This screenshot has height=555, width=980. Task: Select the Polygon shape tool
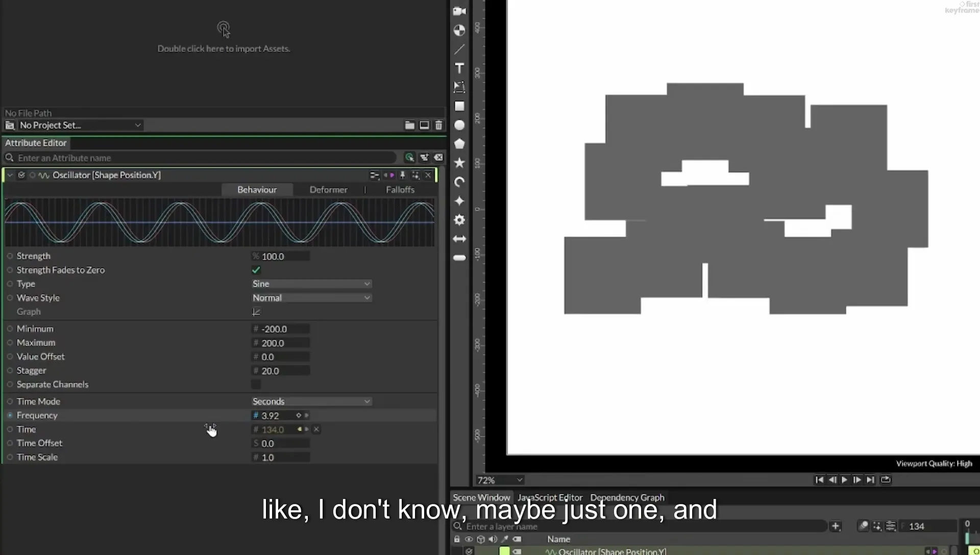pos(459,144)
